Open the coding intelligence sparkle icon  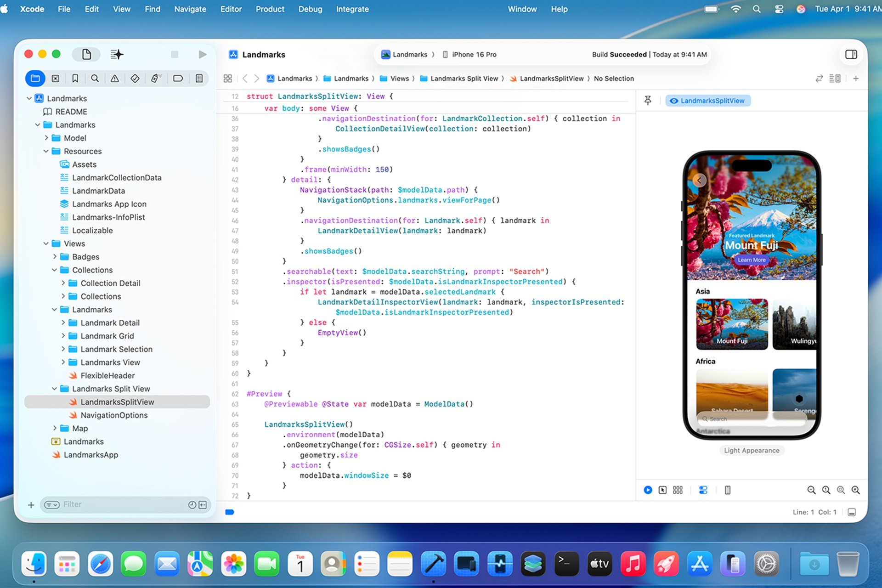(117, 55)
